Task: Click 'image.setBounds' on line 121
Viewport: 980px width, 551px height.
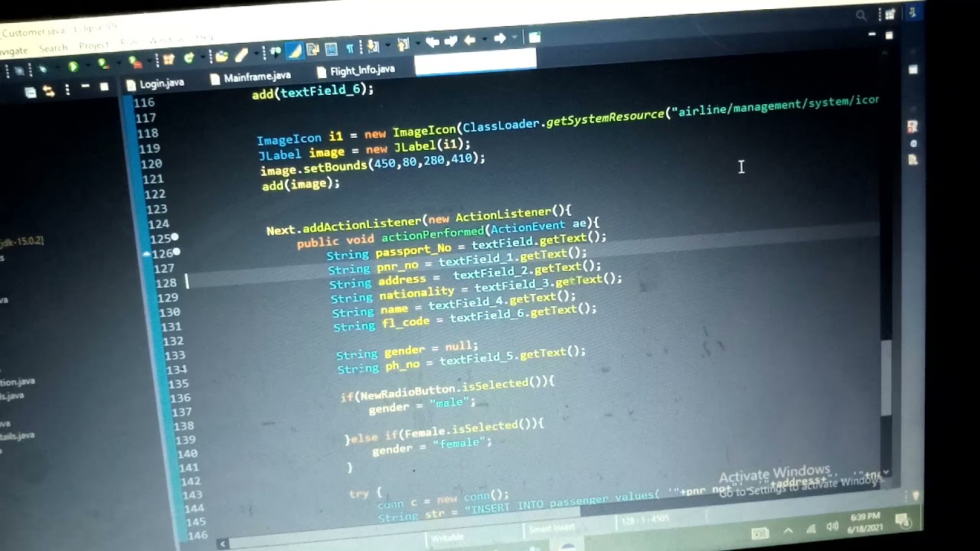Action: (x=314, y=167)
